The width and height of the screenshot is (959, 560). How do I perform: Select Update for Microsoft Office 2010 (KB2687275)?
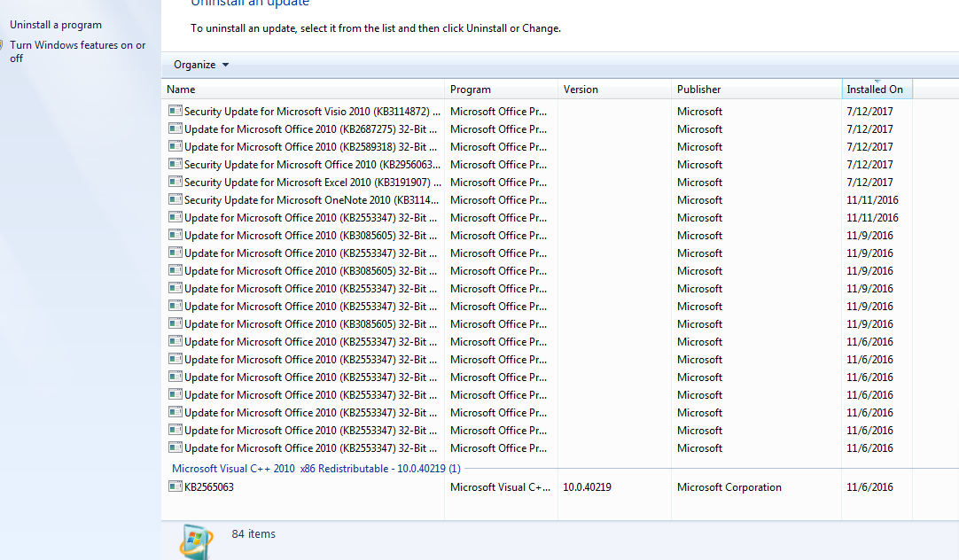click(x=311, y=129)
